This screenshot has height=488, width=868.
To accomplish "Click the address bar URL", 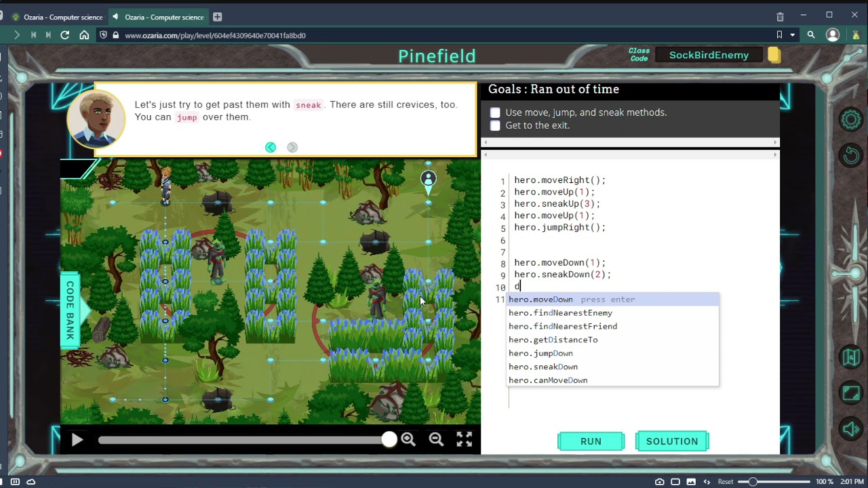I will pyautogui.click(x=215, y=35).
